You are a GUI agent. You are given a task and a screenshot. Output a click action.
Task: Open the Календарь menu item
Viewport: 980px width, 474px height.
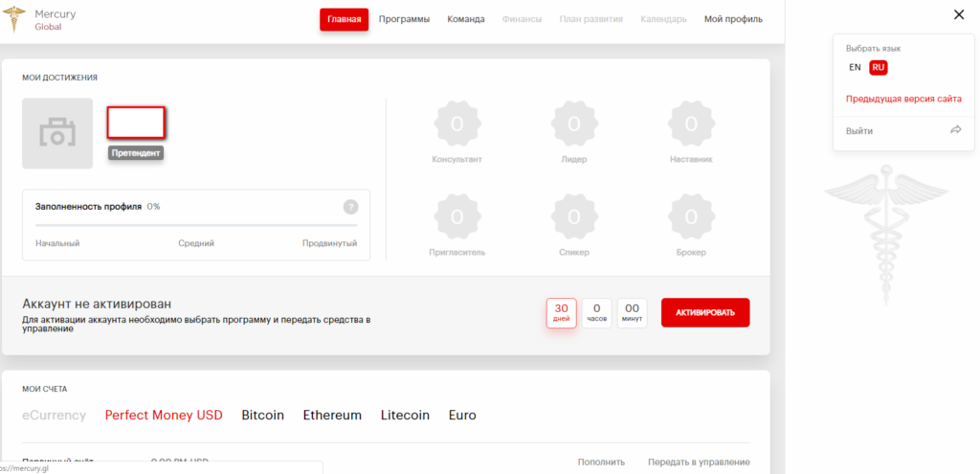[x=663, y=19]
